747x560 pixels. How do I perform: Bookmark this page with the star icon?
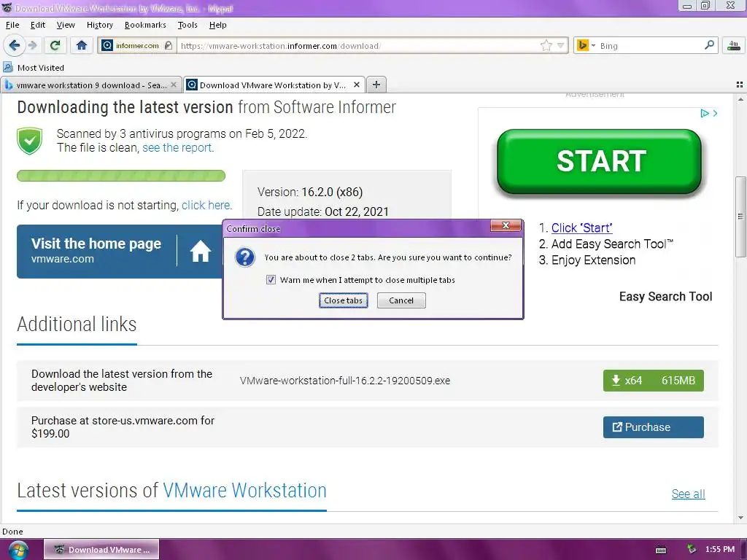(x=546, y=45)
